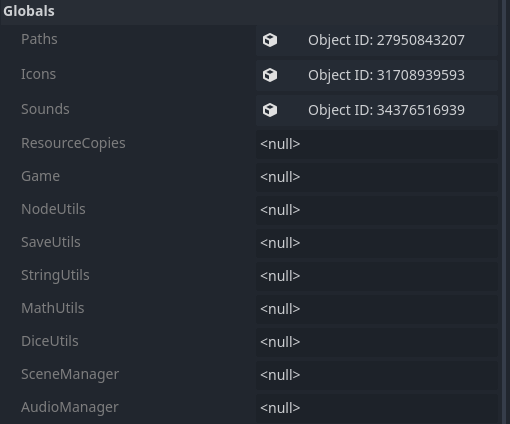Select the SceneManager property label
Image resolution: width=510 pixels, height=424 pixels.
click(x=70, y=374)
